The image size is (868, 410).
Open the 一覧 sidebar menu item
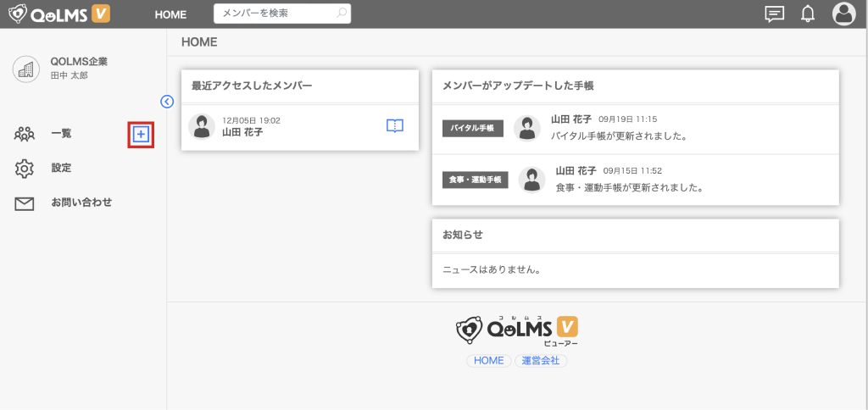pos(61,134)
